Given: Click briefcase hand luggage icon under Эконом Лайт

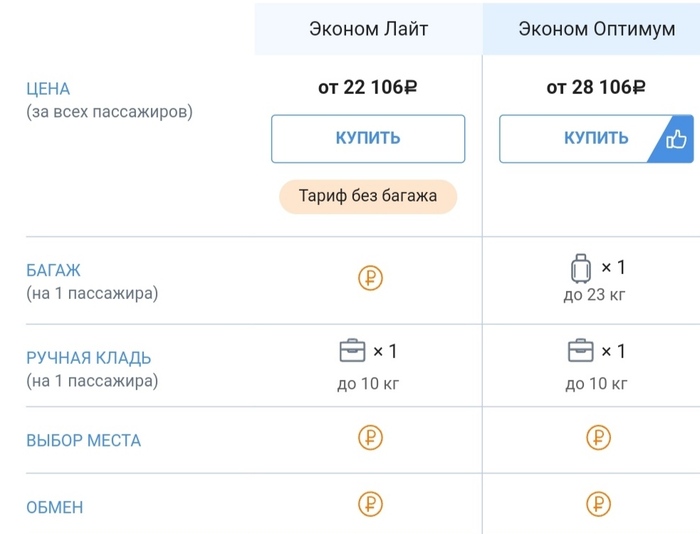Looking at the screenshot, I should 352,351.
